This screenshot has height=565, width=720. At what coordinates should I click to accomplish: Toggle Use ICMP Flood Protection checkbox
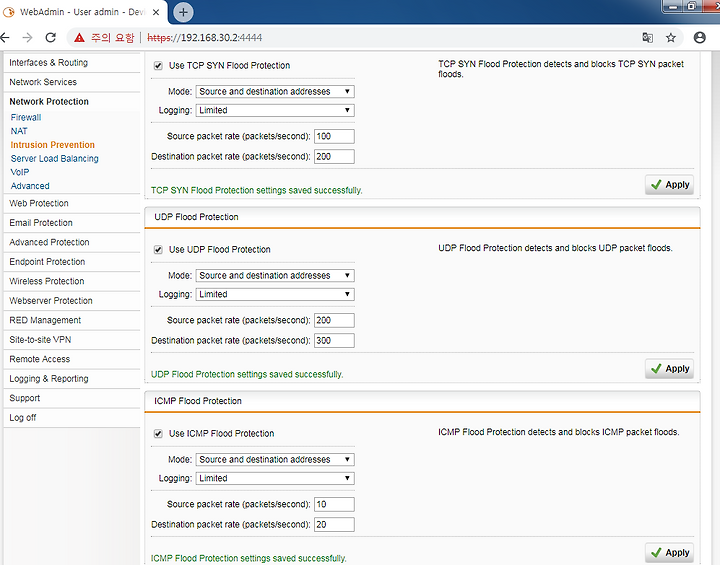158,434
